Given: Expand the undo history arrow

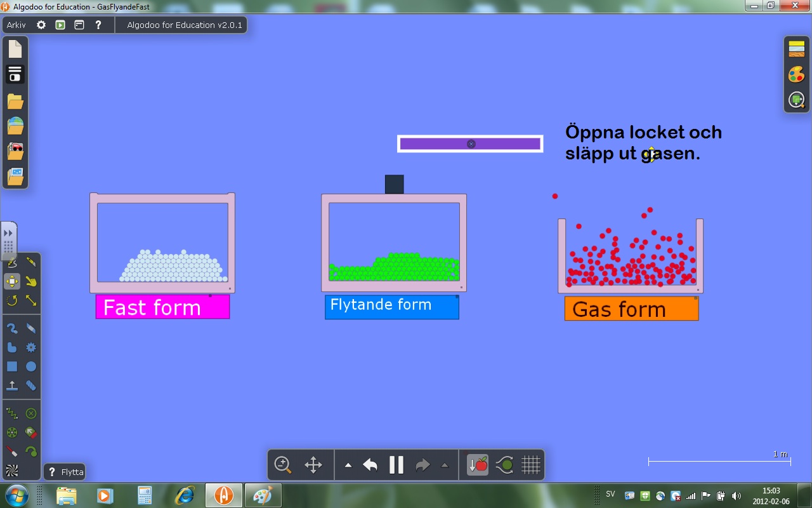Looking at the screenshot, I should [x=348, y=465].
